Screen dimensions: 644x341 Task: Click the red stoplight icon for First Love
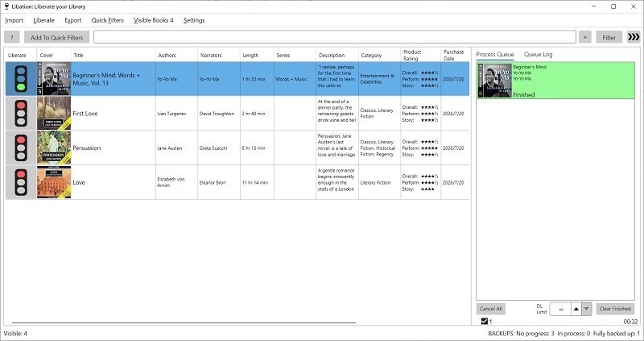point(21,114)
